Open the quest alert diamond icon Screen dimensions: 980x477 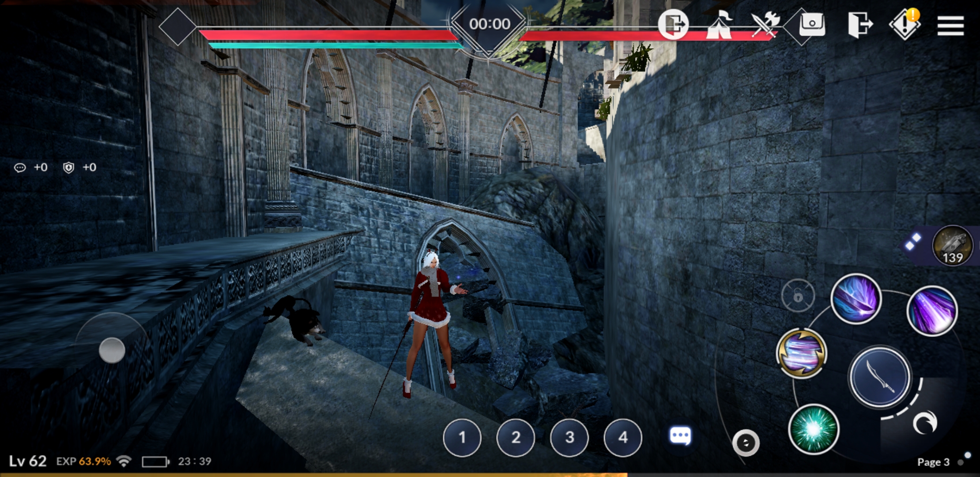(905, 24)
